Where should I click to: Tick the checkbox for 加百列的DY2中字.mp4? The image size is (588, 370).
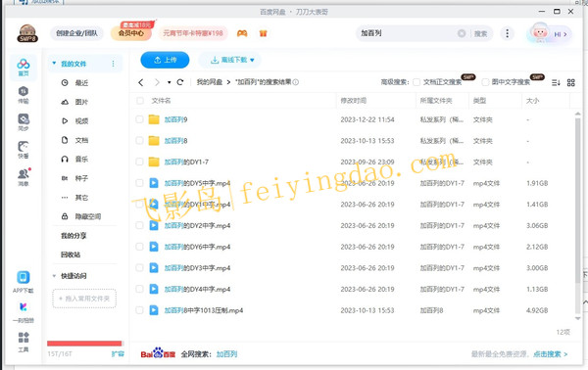click(x=139, y=225)
